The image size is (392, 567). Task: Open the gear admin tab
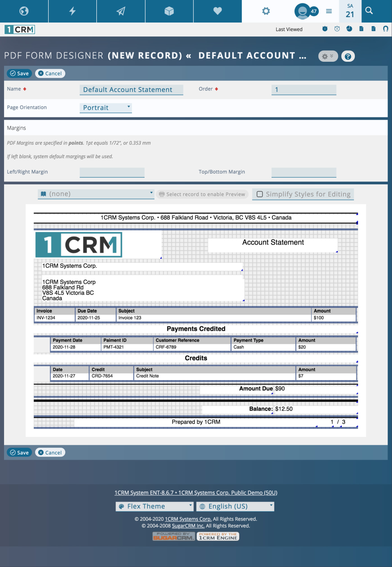click(266, 11)
